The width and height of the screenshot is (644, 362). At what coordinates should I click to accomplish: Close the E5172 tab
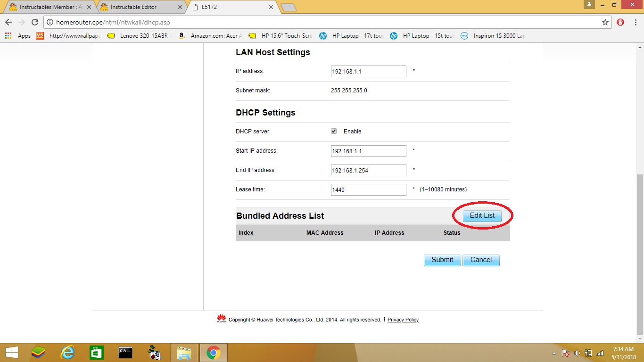(271, 7)
